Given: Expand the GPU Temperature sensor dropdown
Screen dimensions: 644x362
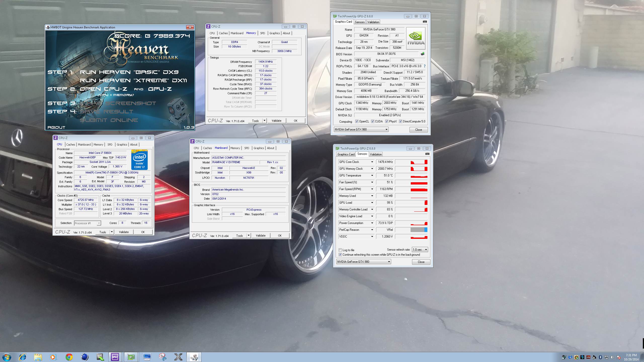Looking at the screenshot, I should coord(372,175).
